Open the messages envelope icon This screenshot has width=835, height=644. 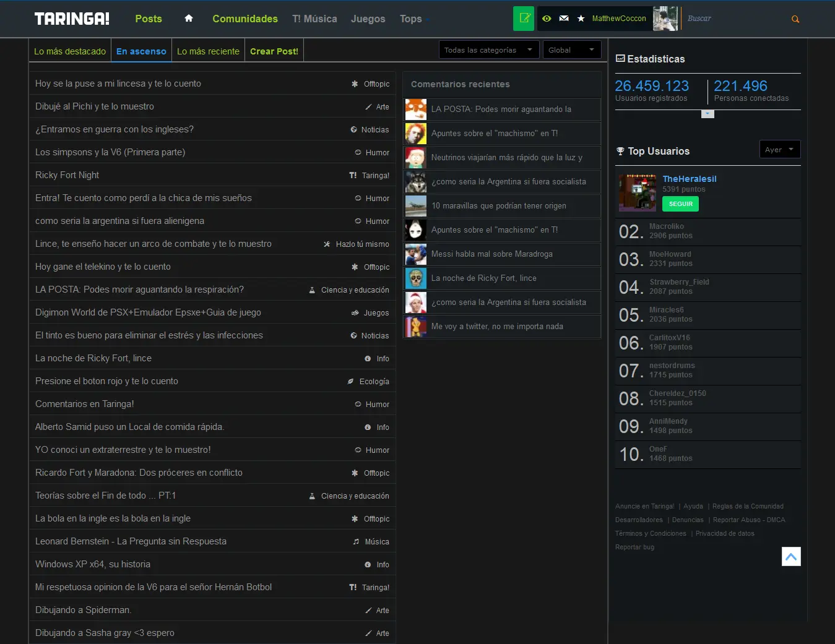pyautogui.click(x=564, y=19)
